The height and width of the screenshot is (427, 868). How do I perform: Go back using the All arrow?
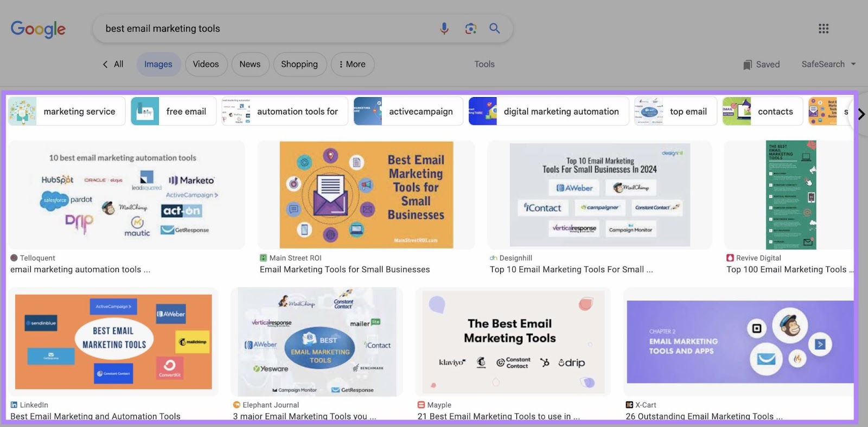click(x=113, y=64)
